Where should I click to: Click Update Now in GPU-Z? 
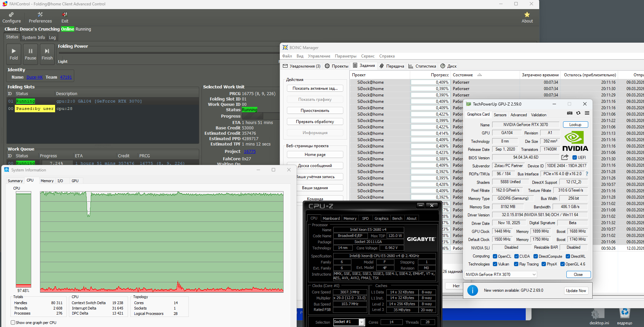[x=576, y=290]
